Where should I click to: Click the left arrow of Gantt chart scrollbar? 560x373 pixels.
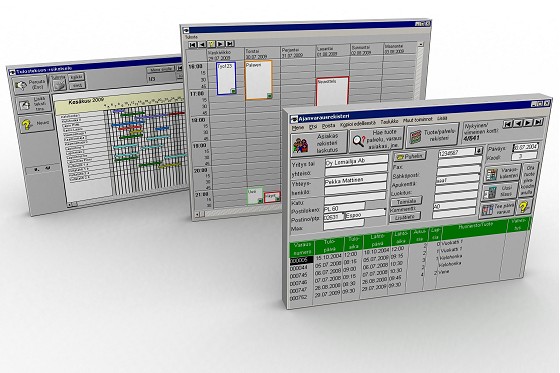[69, 205]
